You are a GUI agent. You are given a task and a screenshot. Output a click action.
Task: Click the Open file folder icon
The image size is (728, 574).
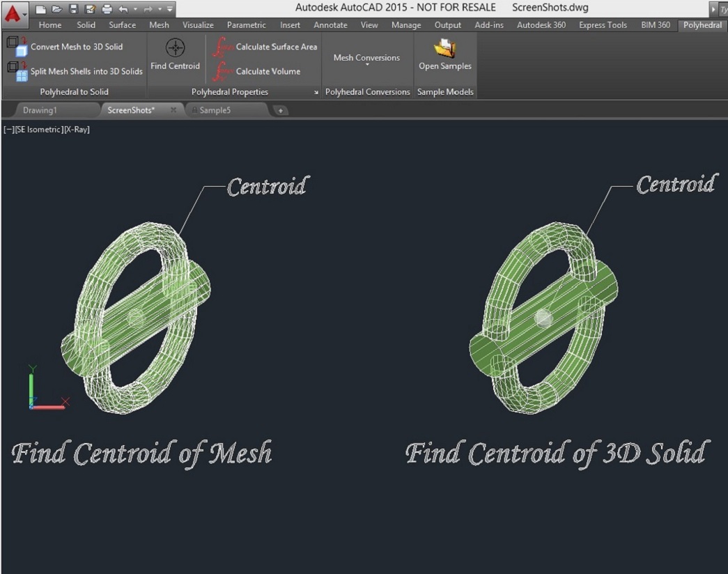click(x=57, y=9)
